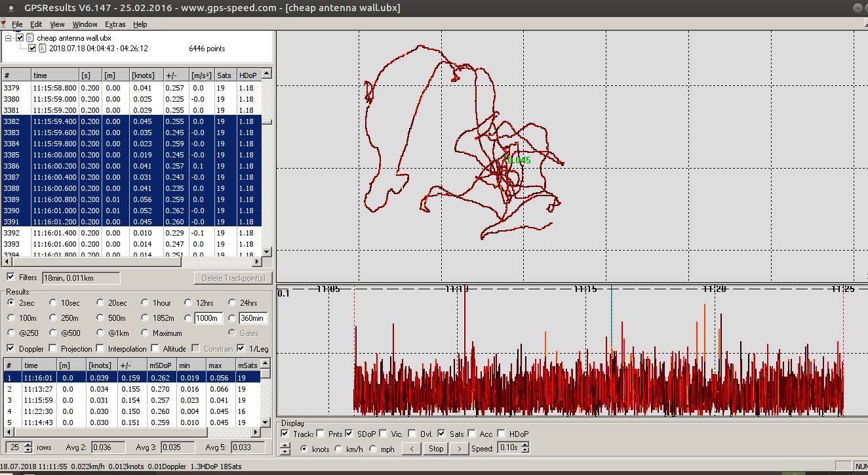Switch speed units to km/h
Viewport: 868px width, 475px height.
tap(338, 449)
